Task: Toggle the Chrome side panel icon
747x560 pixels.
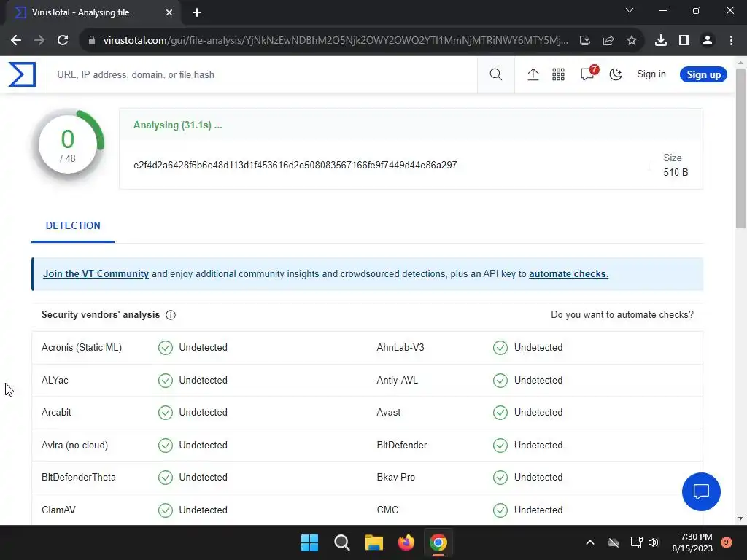Action: (684, 41)
